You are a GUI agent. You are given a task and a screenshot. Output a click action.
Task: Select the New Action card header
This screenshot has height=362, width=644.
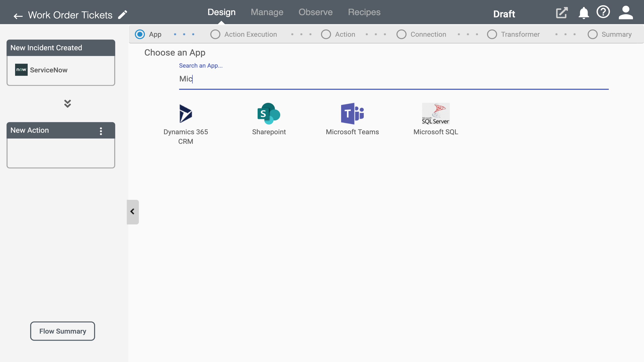click(x=61, y=130)
